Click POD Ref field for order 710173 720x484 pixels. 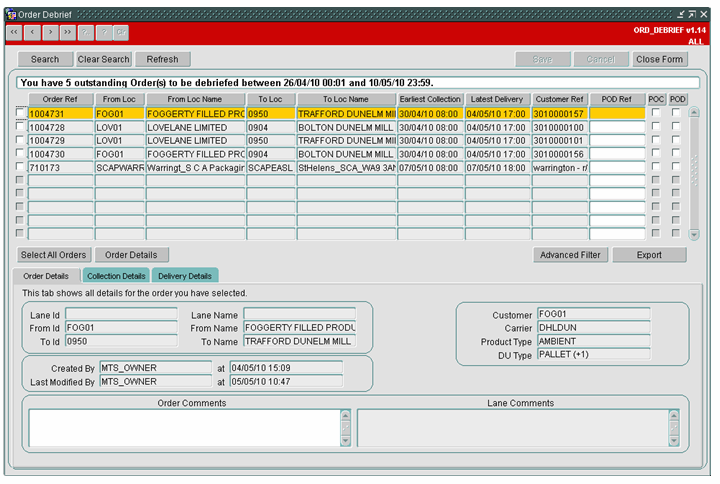(617, 168)
